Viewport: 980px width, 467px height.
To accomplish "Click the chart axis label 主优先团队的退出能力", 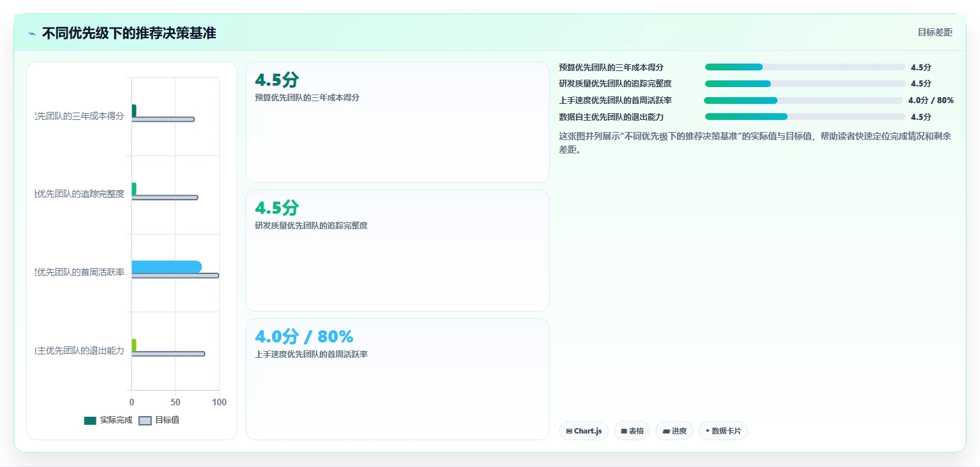I will 80,350.
